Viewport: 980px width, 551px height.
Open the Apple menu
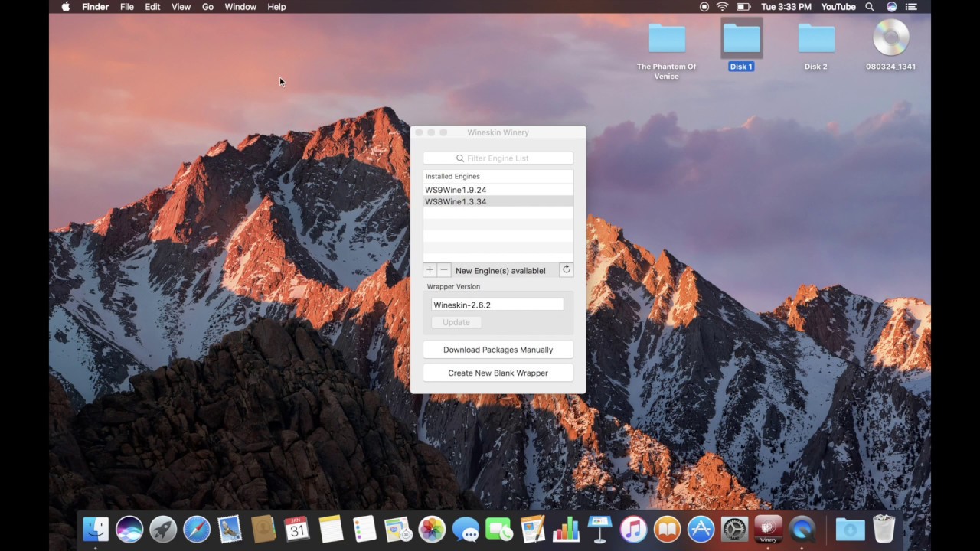(66, 7)
